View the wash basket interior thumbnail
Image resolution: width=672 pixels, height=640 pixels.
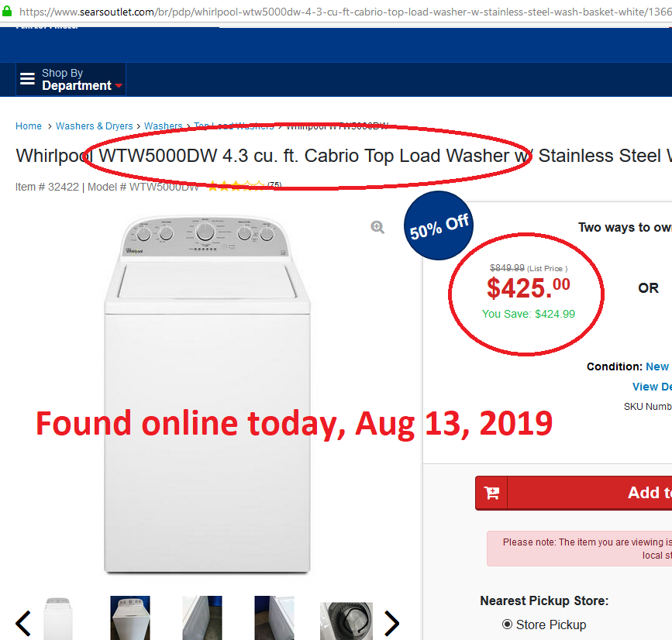point(346,621)
